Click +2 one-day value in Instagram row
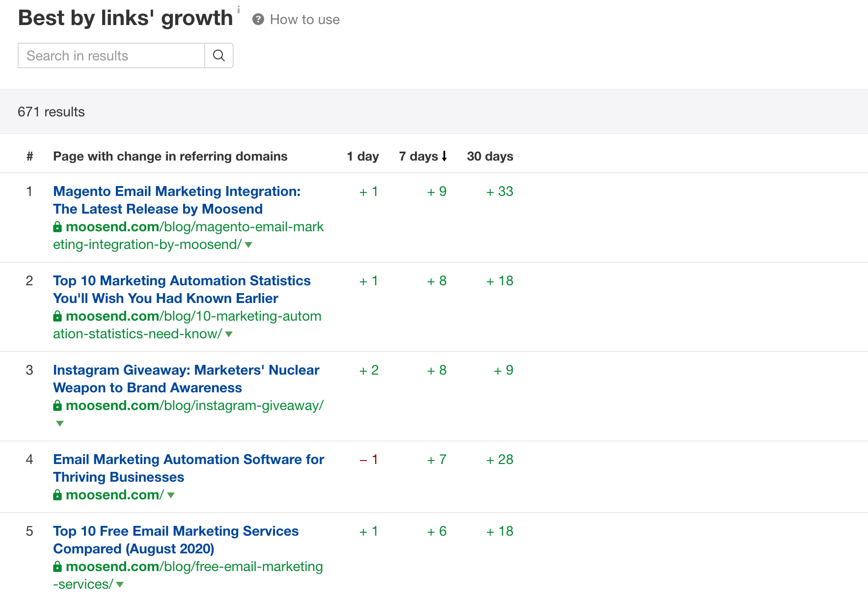 (369, 370)
